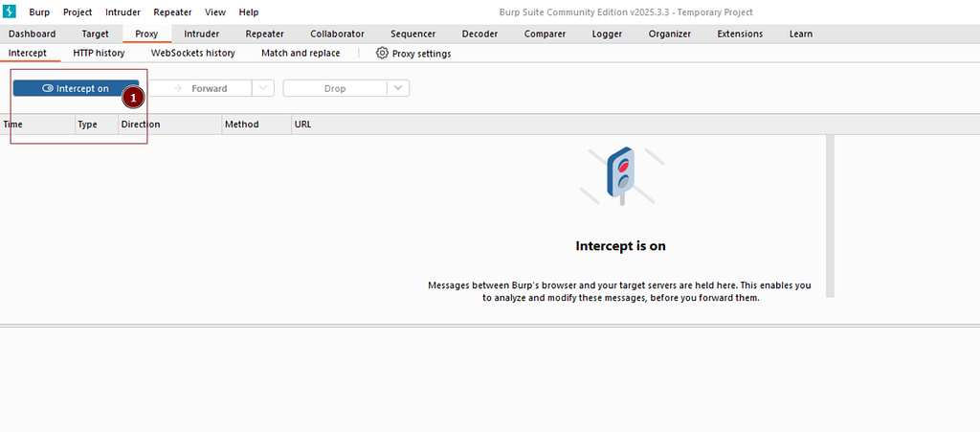Open the Match and replace sub-tab
Viewport: 980px width, 432px height.
click(301, 53)
